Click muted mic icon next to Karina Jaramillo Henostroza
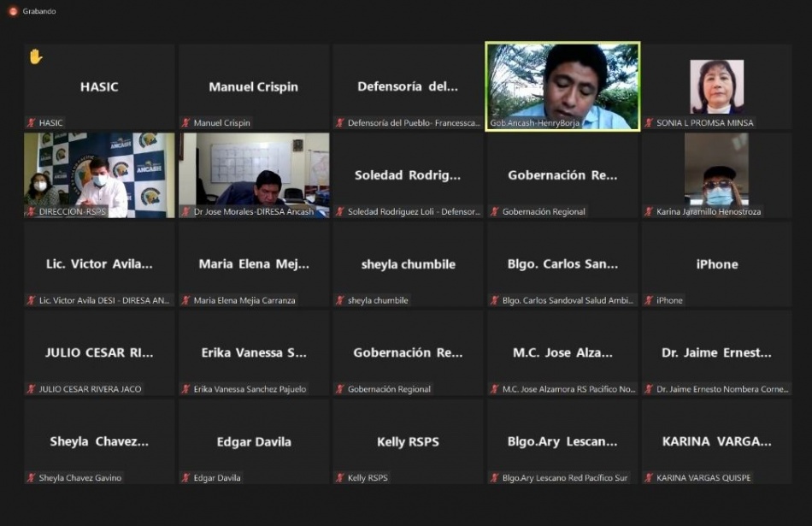The width and height of the screenshot is (812, 526). [x=649, y=212]
